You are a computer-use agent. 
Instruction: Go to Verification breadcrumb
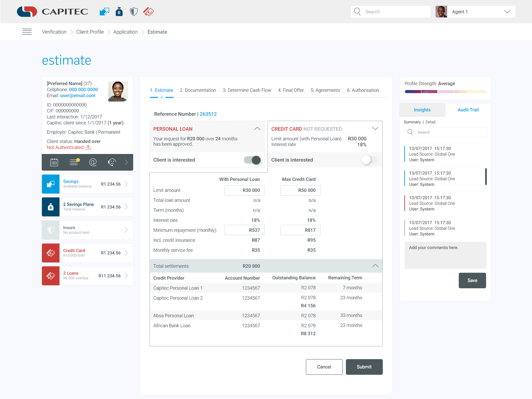click(x=54, y=32)
